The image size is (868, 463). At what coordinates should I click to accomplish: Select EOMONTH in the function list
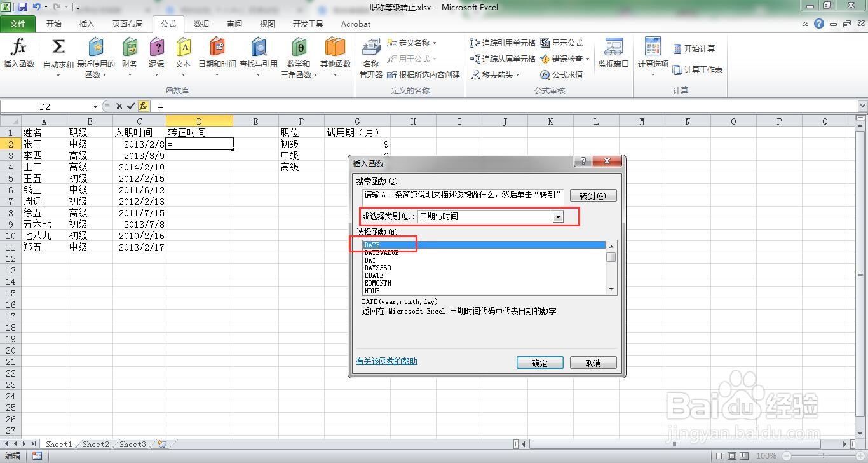click(484, 283)
